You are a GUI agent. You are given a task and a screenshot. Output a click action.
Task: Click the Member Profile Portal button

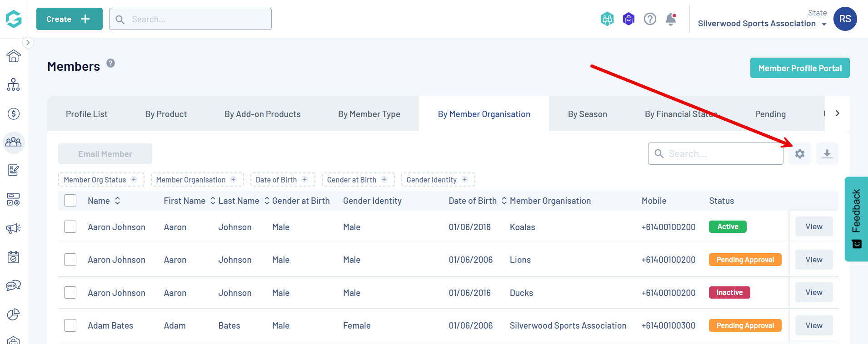(799, 68)
